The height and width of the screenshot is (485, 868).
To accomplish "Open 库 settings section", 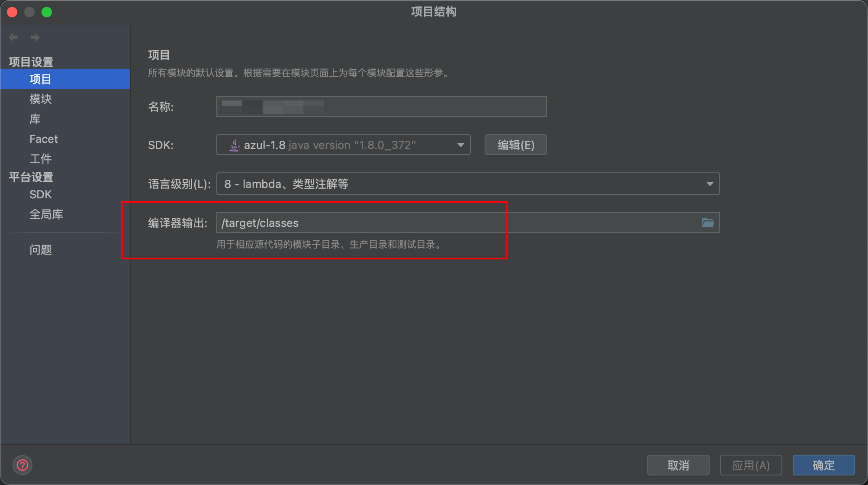I will tap(35, 119).
